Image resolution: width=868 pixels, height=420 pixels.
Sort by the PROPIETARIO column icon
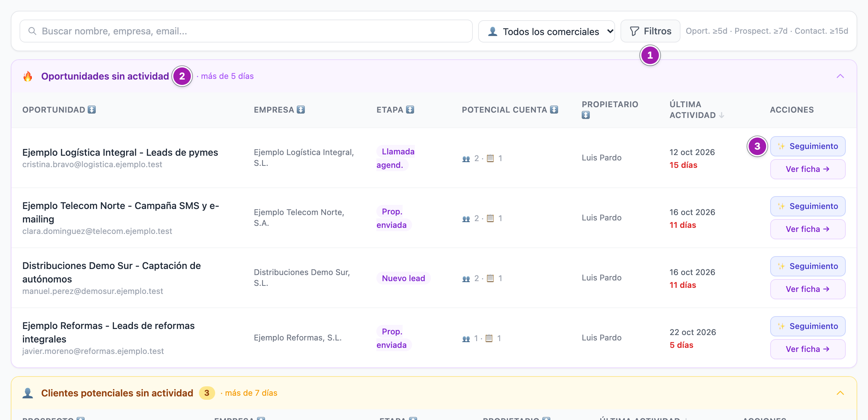pyautogui.click(x=586, y=115)
